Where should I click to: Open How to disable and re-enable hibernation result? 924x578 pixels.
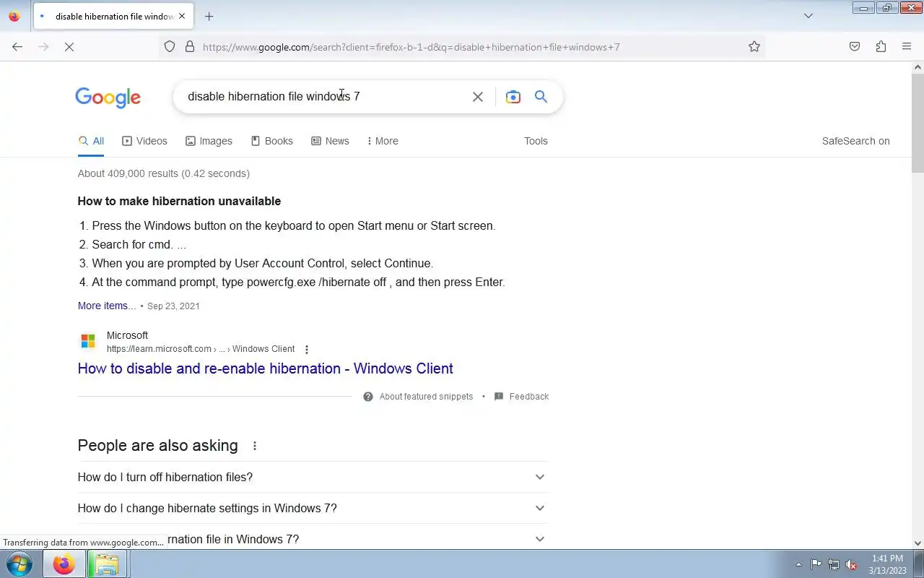click(x=266, y=368)
